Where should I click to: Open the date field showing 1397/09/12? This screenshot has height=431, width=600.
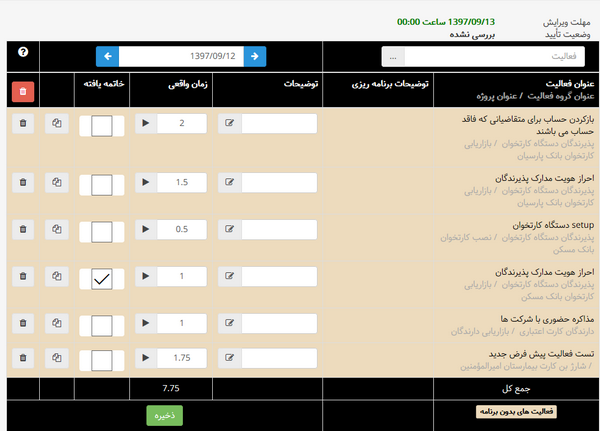[181, 57]
